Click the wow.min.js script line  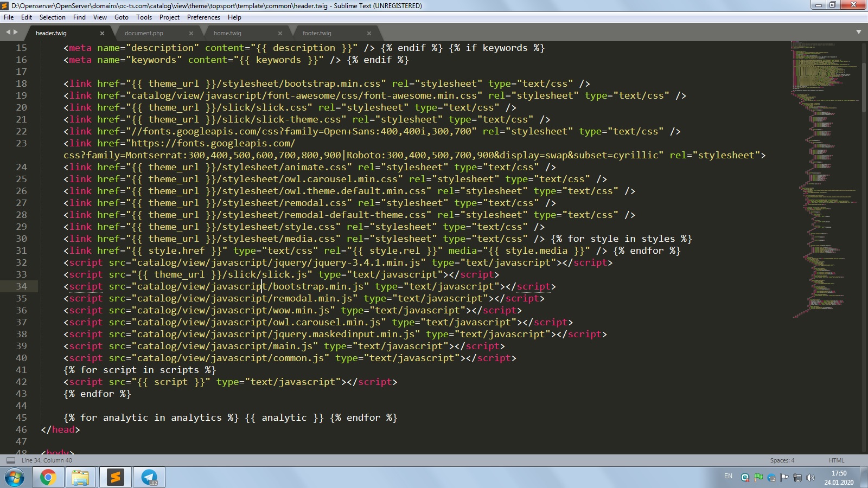pyautogui.click(x=293, y=310)
